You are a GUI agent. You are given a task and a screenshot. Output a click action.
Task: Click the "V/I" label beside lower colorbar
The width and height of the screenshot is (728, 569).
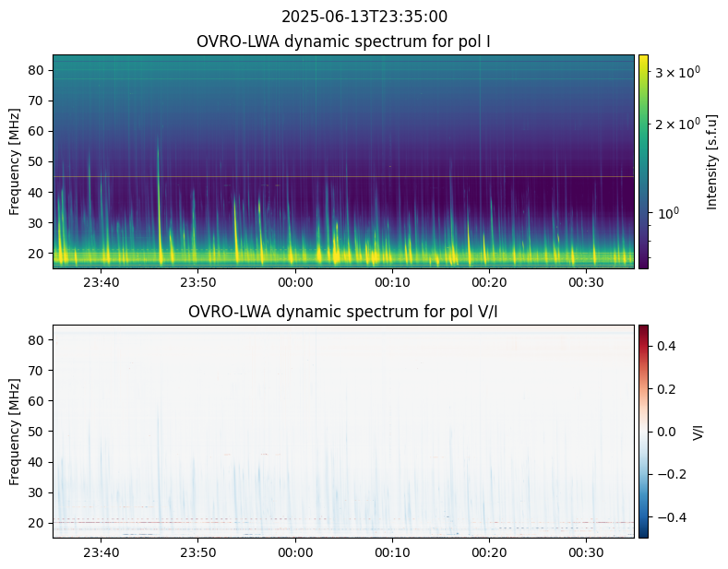698,431
